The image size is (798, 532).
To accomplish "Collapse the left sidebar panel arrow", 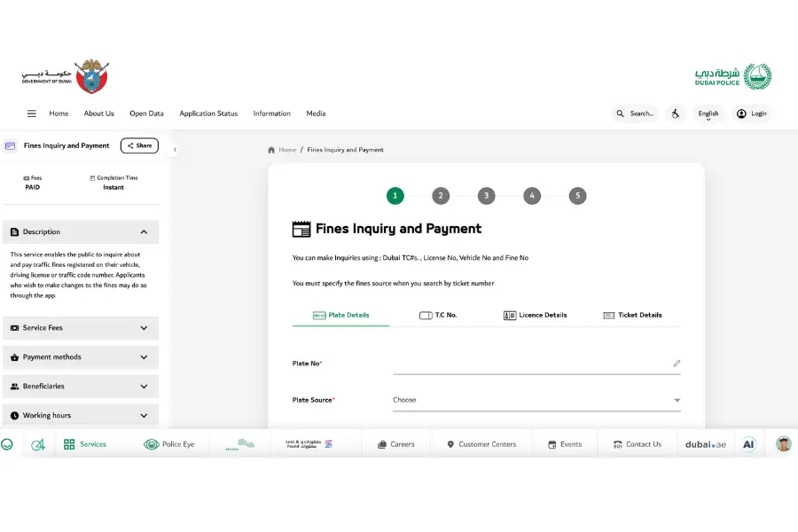I will click(175, 150).
